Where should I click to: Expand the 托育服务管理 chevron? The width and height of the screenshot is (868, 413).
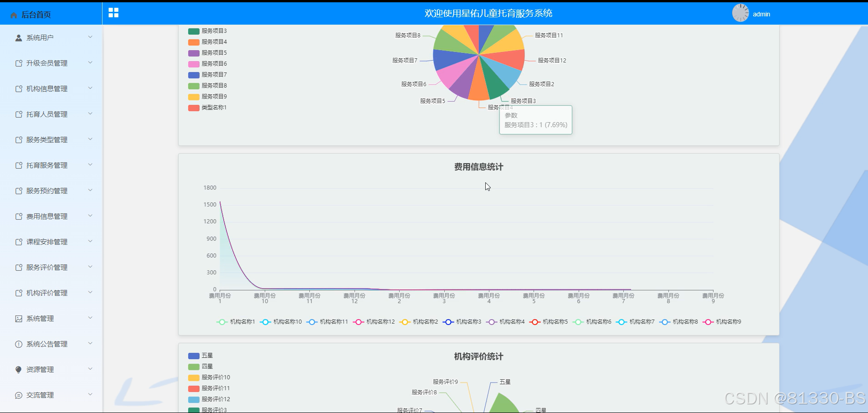(90, 165)
